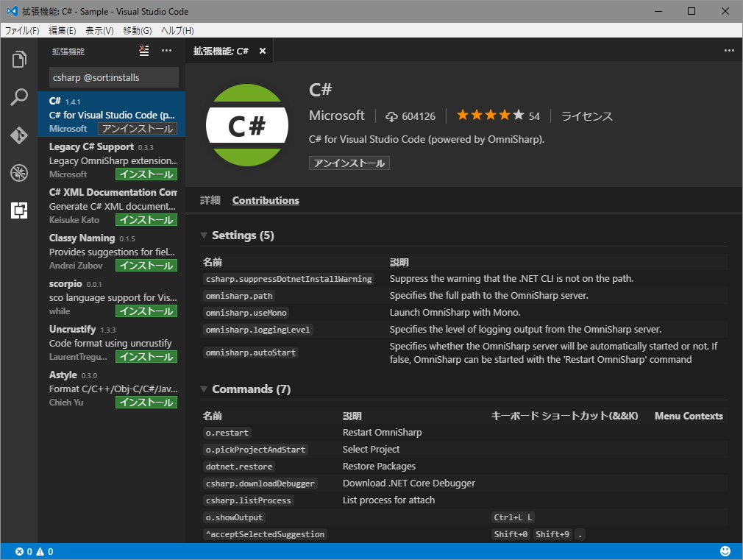Install the Classy Naming extension
Image resolution: width=743 pixels, height=560 pixels.
click(x=146, y=265)
